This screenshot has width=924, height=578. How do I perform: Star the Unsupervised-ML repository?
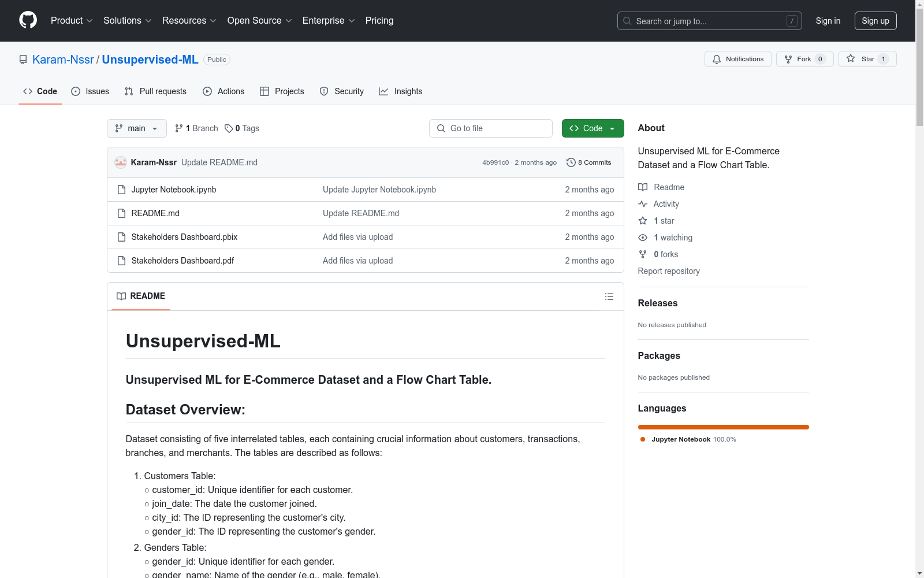(867, 59)
